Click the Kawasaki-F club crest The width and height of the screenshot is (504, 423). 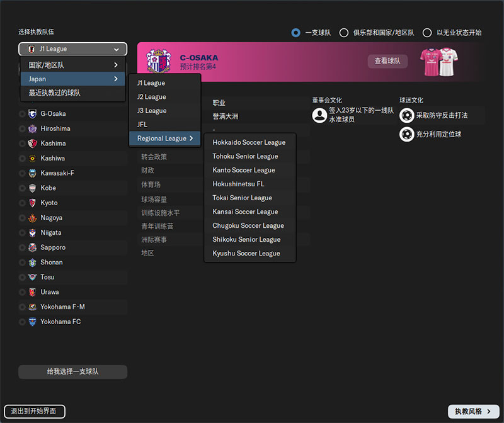tap(33, 174)
